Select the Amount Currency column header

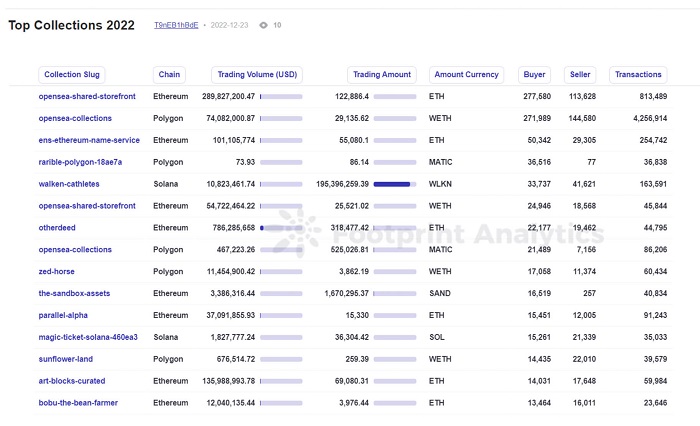[x=466, y=75]
